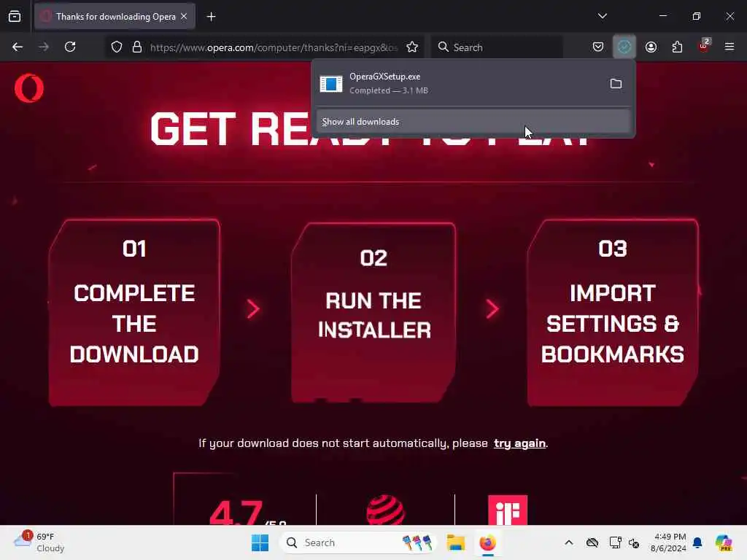Close the 'Thanks for downloading Opera' tab
Image resolution: width=747 pixels, height=560 pixels.
[184, 17]
